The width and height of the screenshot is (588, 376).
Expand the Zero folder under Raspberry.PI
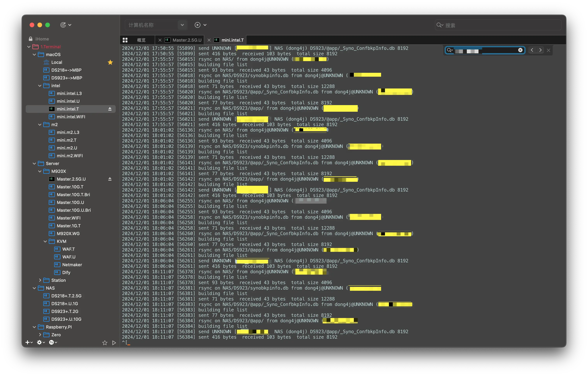(40, 335)
